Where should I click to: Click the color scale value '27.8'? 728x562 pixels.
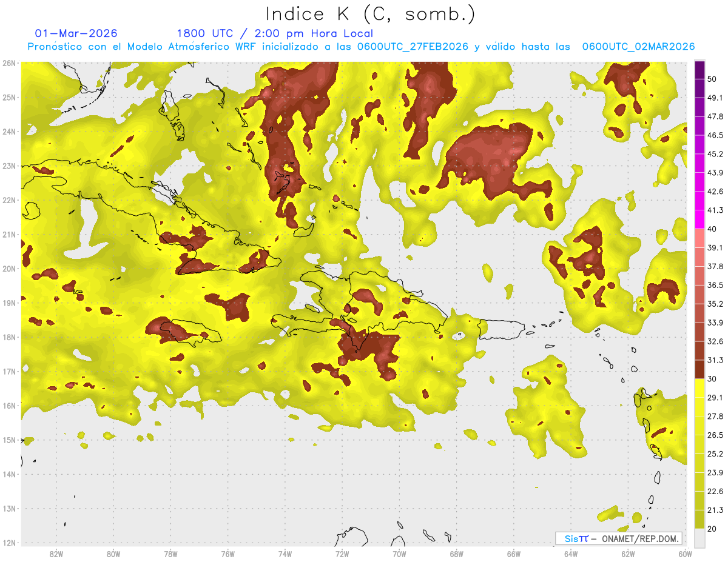point(715,416)
